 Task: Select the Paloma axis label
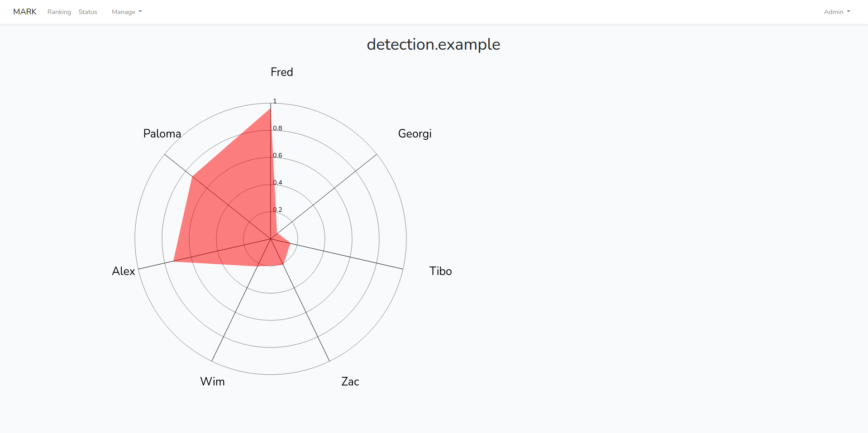[162, 133]
